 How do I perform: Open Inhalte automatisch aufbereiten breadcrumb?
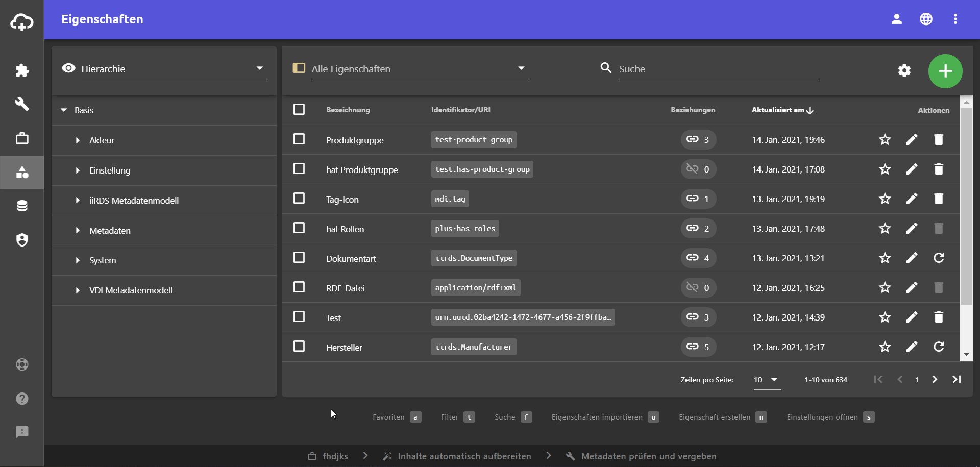(x=457, y=456)
